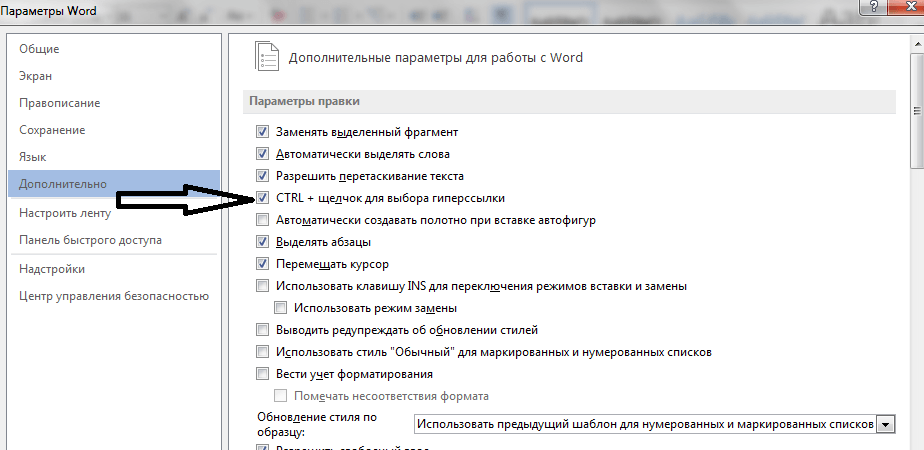This screenshot has height=450, width=924.
Task: Click the advanced options document icon
Action: point(264,56)
